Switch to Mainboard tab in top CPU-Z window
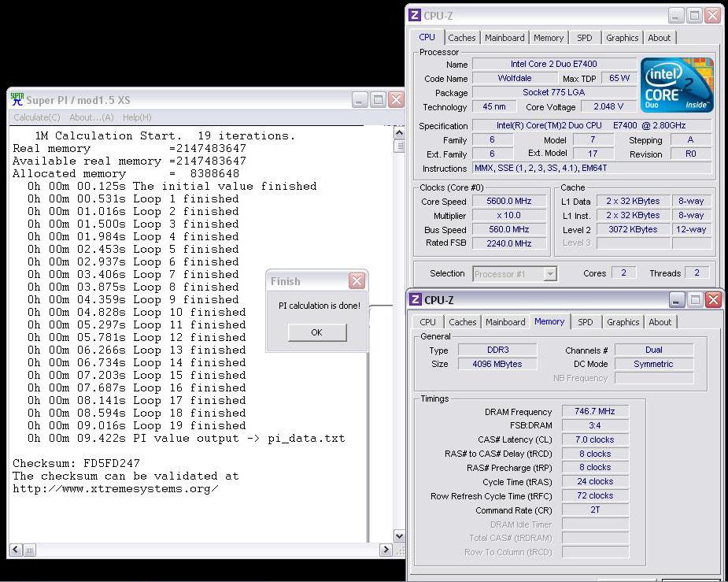This screenshot has height=582, width=728. [504, 38]
